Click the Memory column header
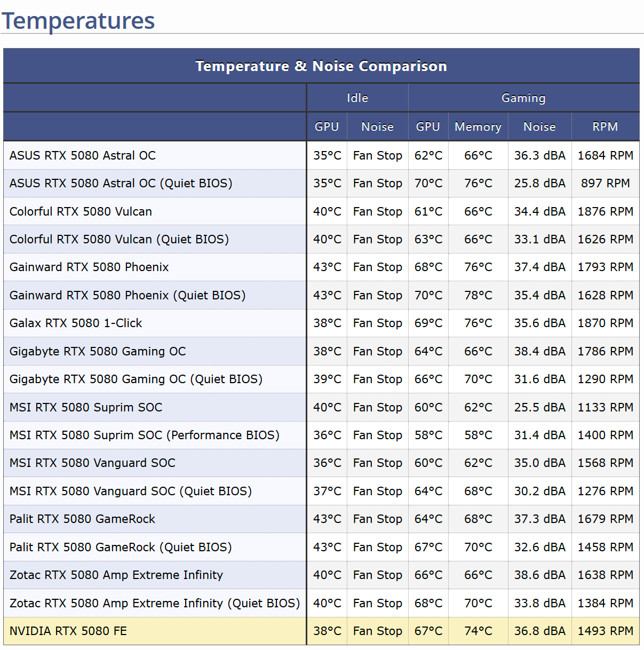This screenshot has height=650, width=644. pyautogui.click(x=478, y=127)
